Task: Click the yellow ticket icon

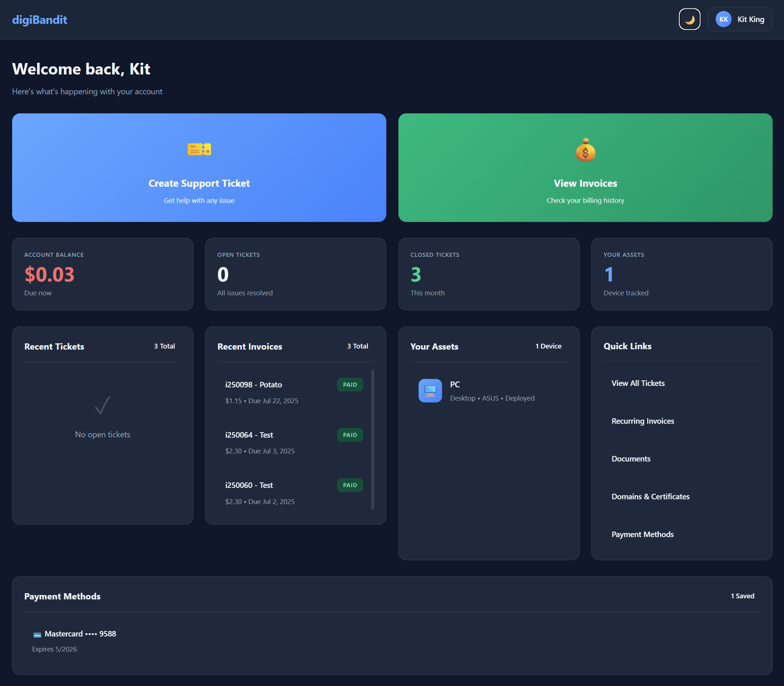Action: coord(199,149)
